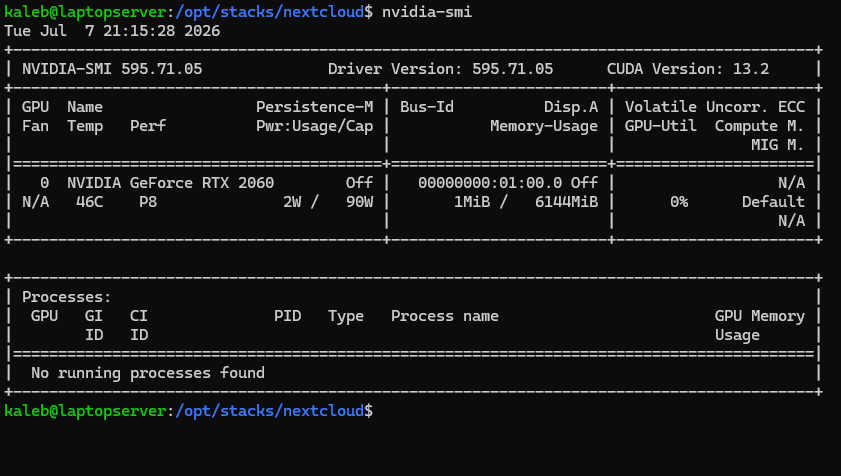Click the 0% GPU-Util value

pyautogui.click(x=679, y=202)
